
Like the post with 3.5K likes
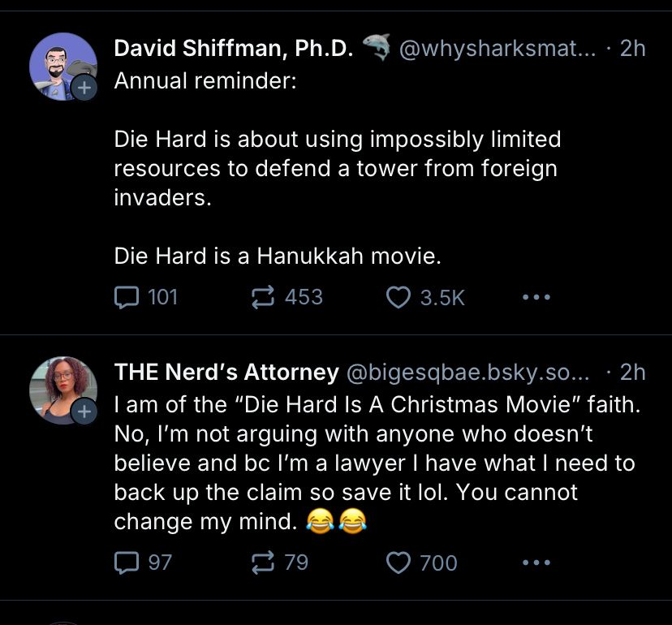tap(425, 297)
